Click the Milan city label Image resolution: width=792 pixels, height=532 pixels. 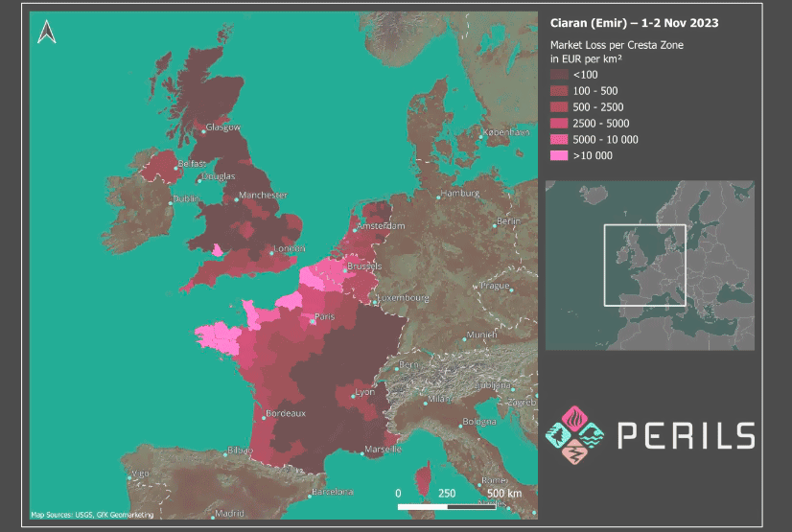(438, 399)
